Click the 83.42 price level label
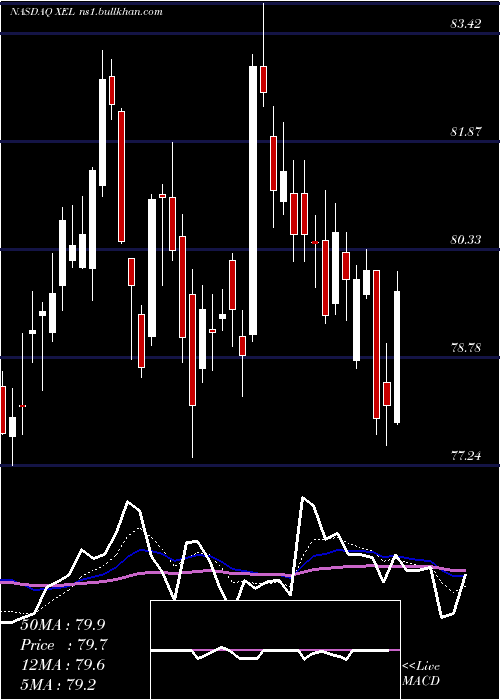 466,24
